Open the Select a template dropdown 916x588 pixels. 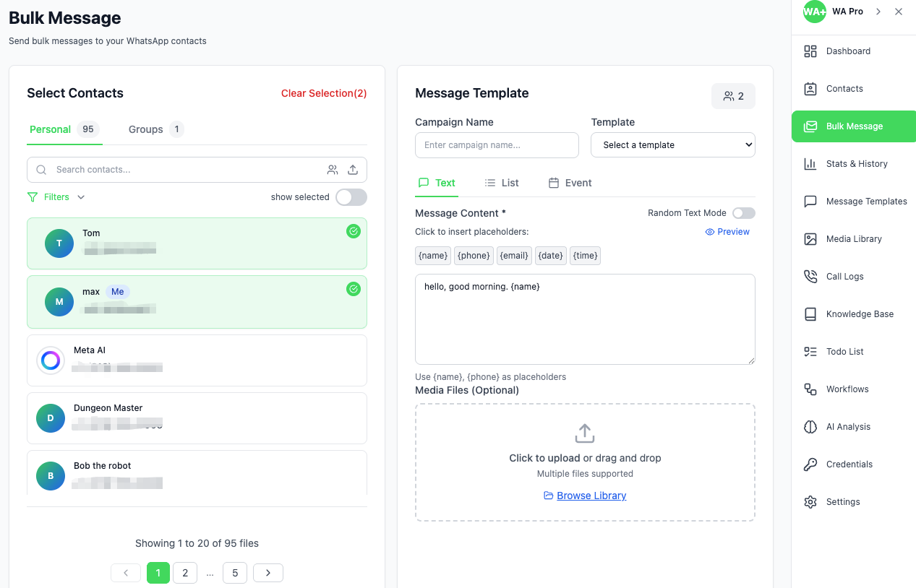(x=673, y=145)
